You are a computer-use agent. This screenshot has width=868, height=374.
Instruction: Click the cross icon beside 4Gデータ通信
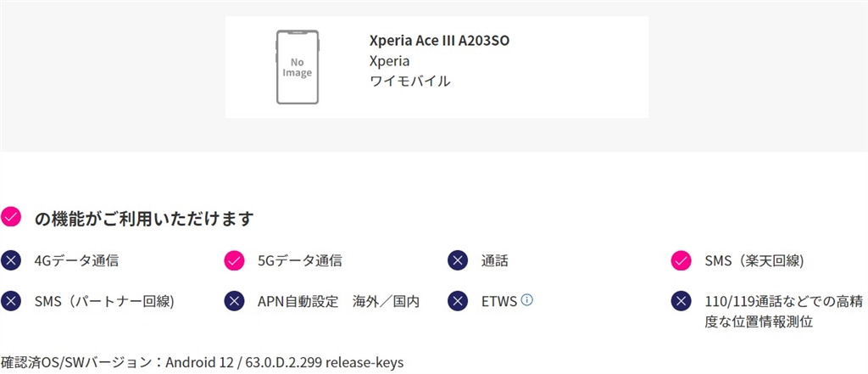click(x=11, y=260)
